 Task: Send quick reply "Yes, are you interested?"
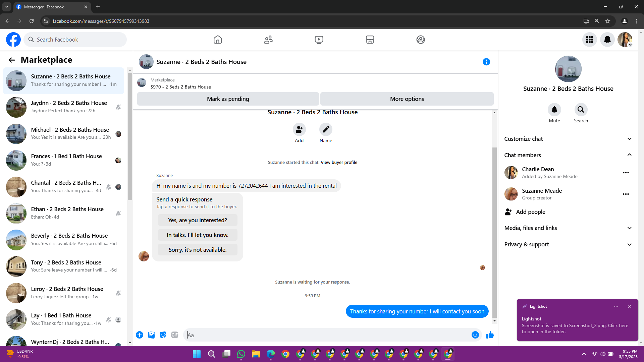pos(198,220)
